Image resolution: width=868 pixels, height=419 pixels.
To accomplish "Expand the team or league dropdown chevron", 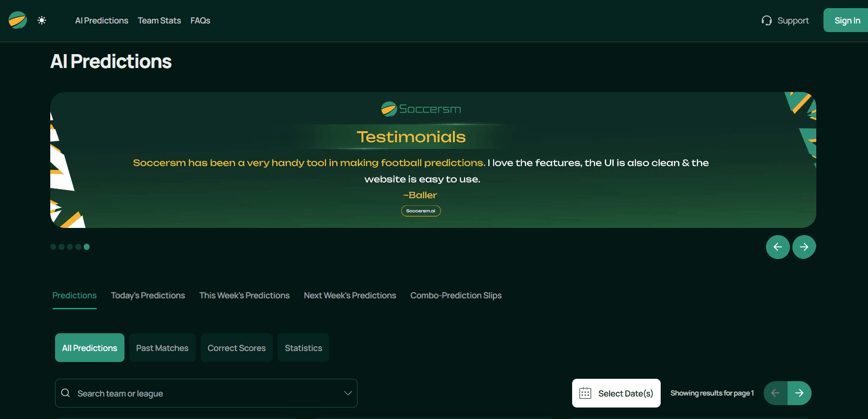I will coord(348,393).
